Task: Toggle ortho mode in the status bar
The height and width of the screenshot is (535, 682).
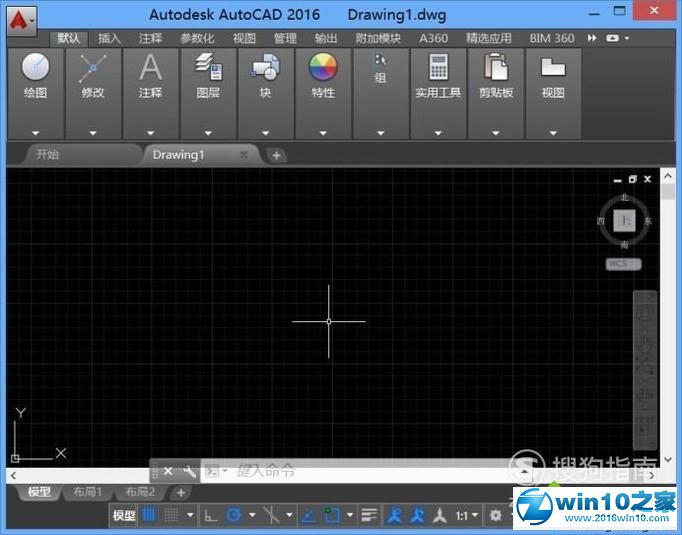Action: pos(210,515)
